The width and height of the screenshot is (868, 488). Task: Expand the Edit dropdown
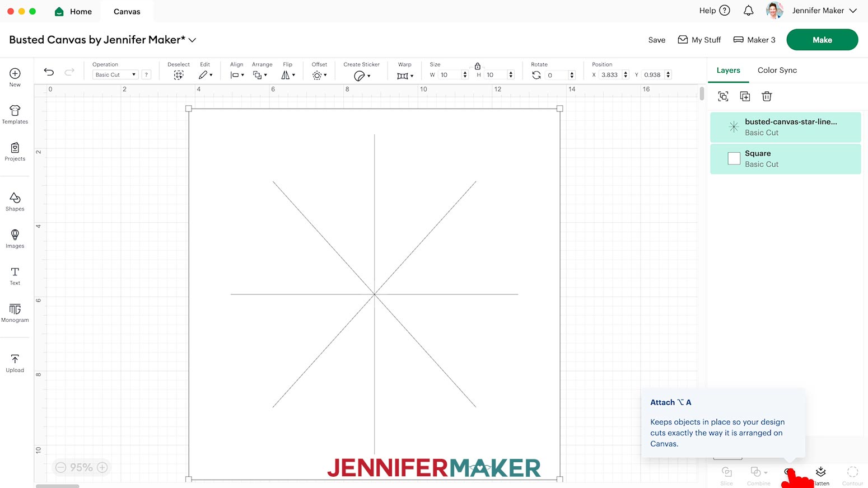(x=206, y=75)
